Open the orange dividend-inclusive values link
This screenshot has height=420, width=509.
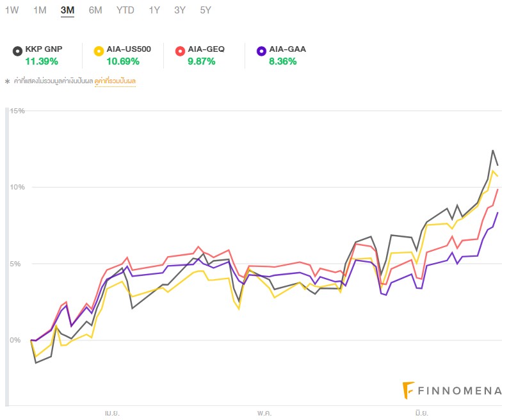(115, 81)
